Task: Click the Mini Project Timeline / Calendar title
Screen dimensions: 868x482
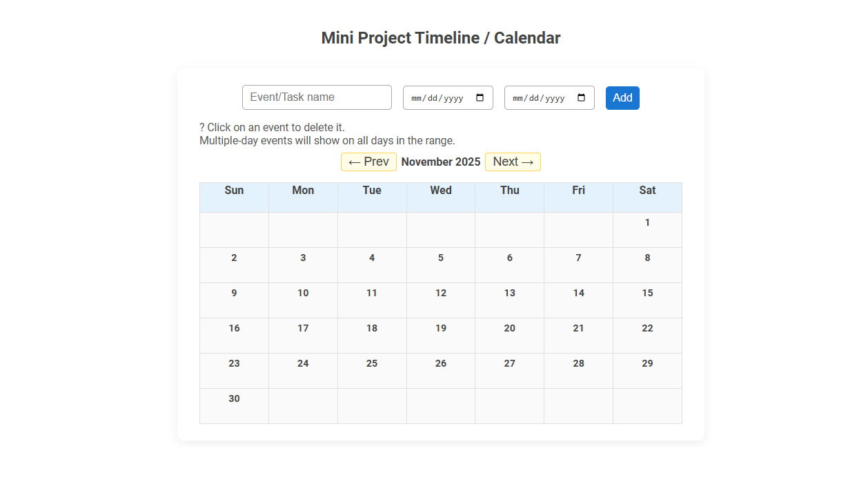Action: pyautogui.click(x=440, y=38)
